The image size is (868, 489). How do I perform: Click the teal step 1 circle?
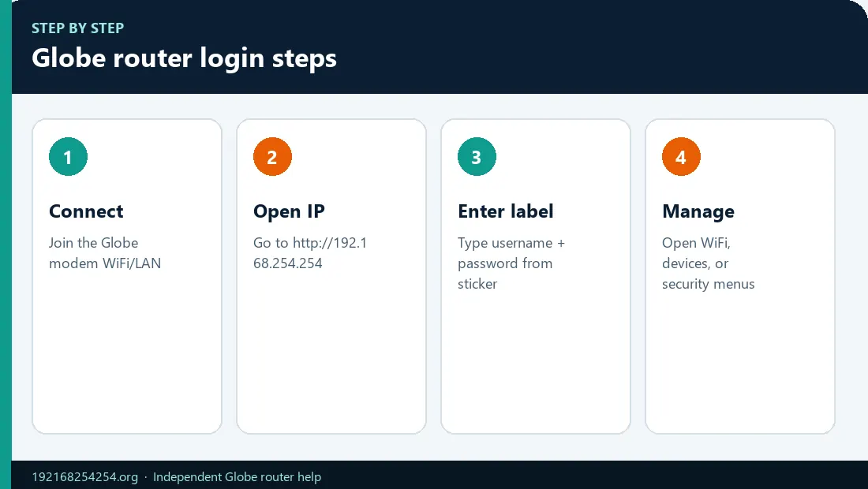pyautogui.click(x=68, y=156)
